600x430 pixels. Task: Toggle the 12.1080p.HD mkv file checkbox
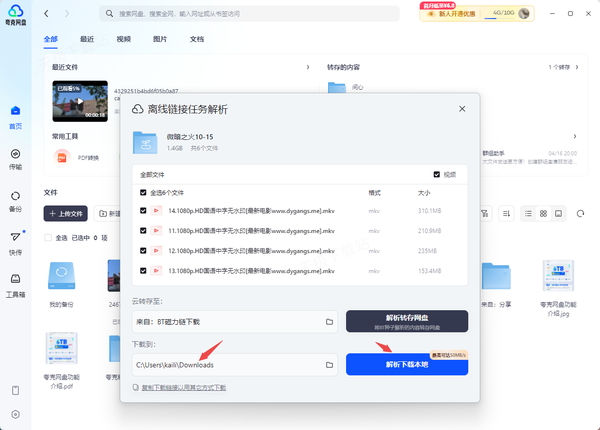pos(144,250)
